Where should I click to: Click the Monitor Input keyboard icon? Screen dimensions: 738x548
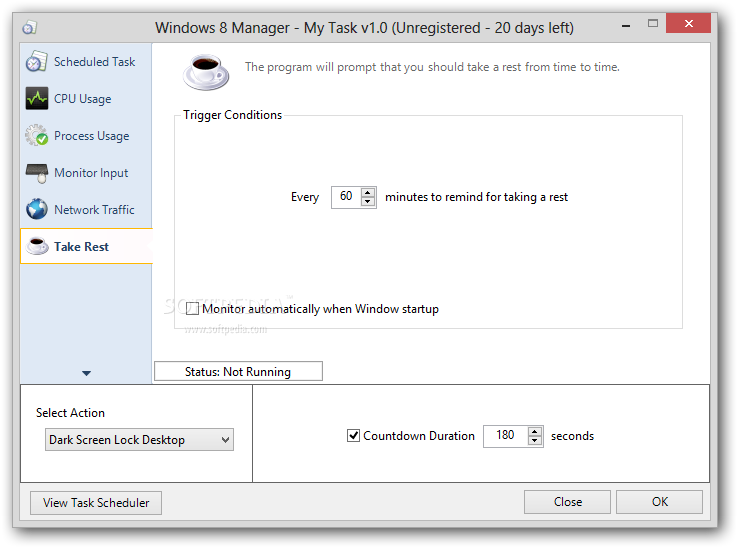[x=36, y=172]
